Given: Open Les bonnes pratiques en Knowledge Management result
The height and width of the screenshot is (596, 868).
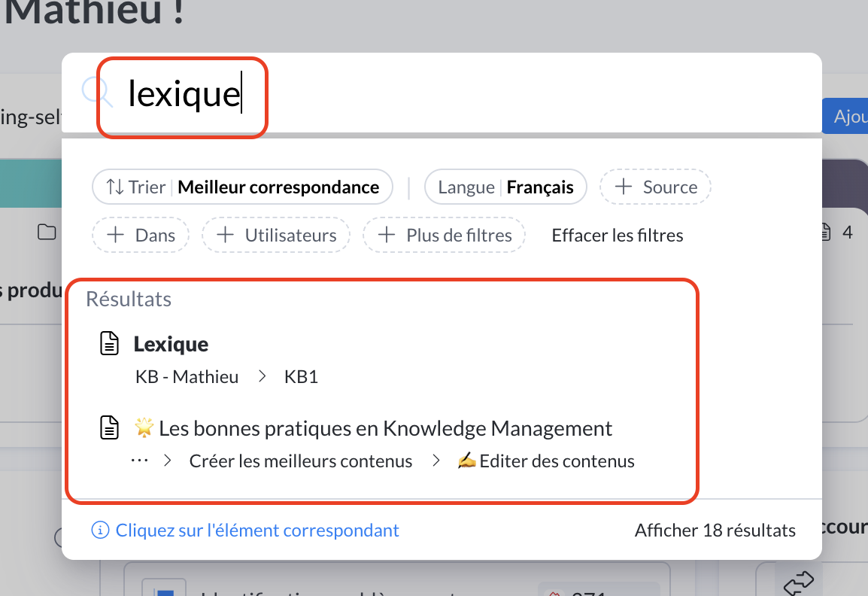Looking at the screenshot, I should 385,429.
